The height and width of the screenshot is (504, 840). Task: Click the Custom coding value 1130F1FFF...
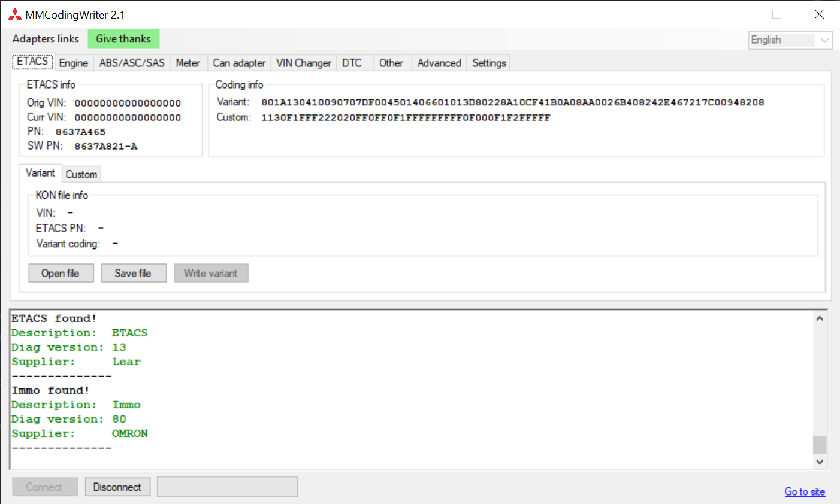[x=406, y=117]
